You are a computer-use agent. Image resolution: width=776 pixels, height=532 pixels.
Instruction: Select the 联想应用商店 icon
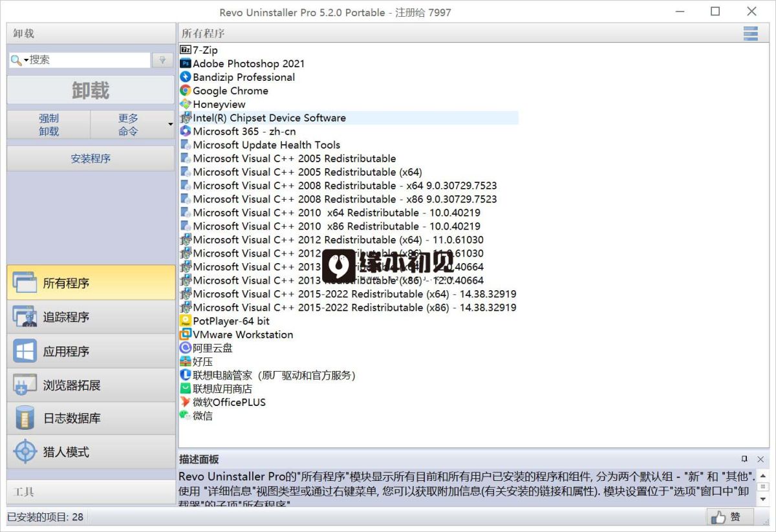point(186,388)
